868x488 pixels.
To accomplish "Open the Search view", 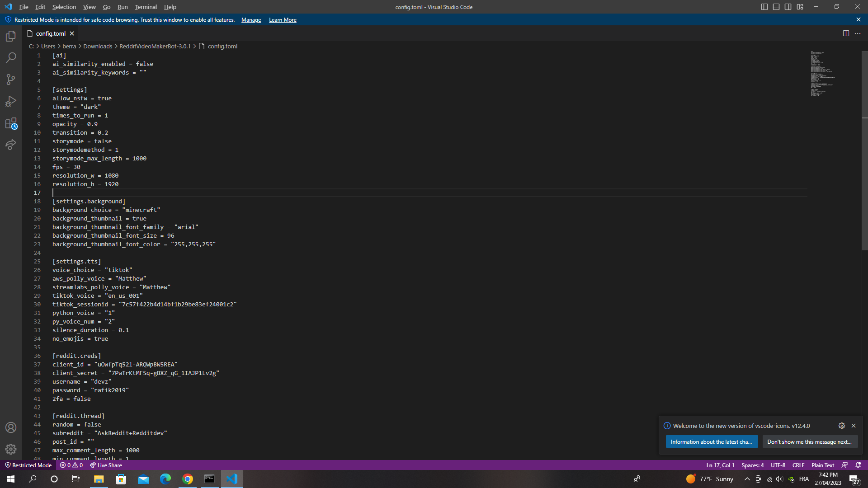I will [11, 58].
